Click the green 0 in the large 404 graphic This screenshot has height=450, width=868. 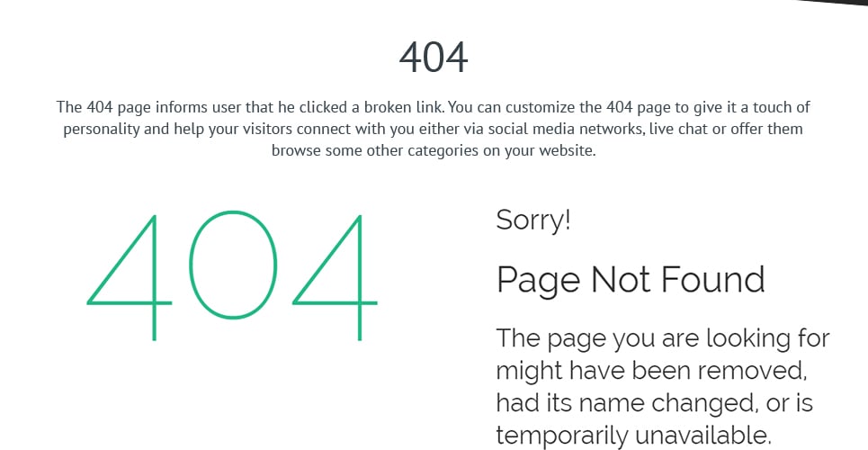(232, 265)
